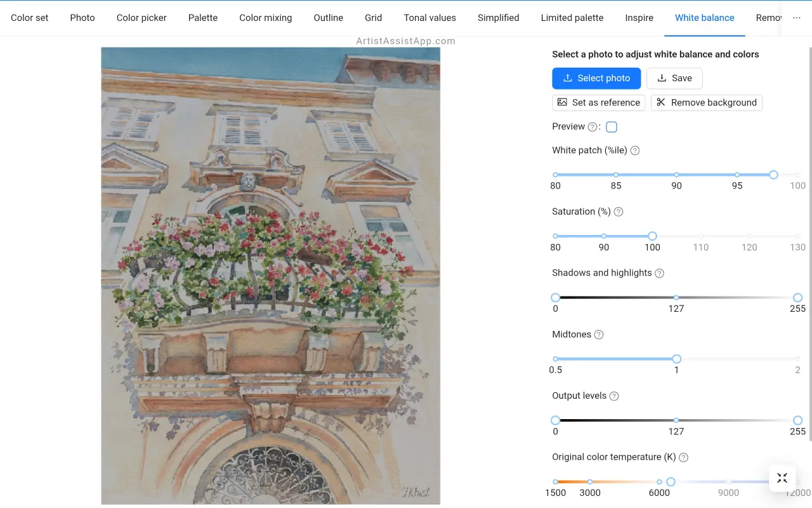Image resolution: width=812 pixels, height=508 pixels.
Task: Click Remove background button
Action: [707, 102]
